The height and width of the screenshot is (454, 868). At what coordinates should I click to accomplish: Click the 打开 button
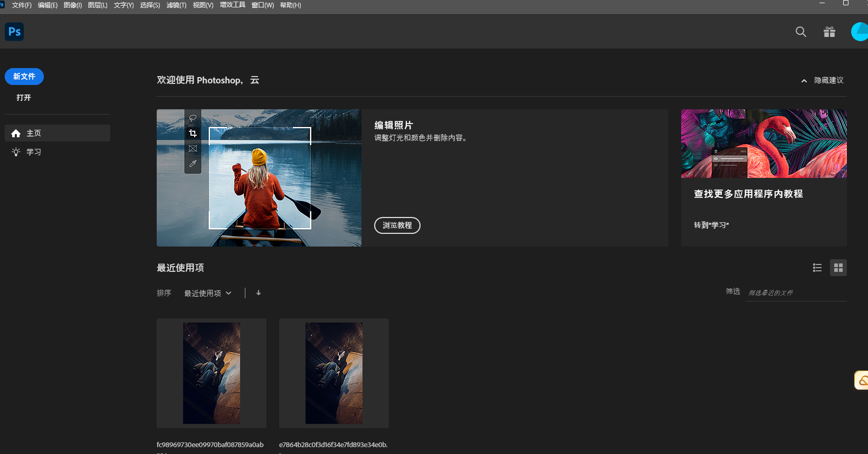(24, 98)
